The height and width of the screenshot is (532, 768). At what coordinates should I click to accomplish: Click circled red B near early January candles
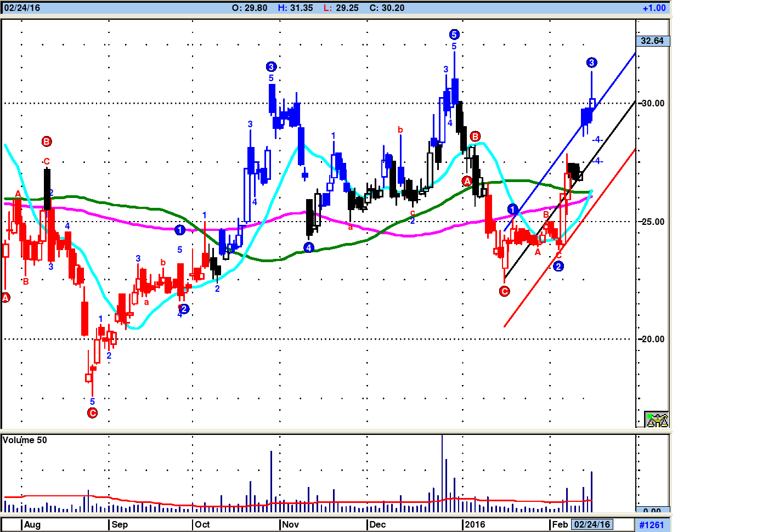coord(475,136)
